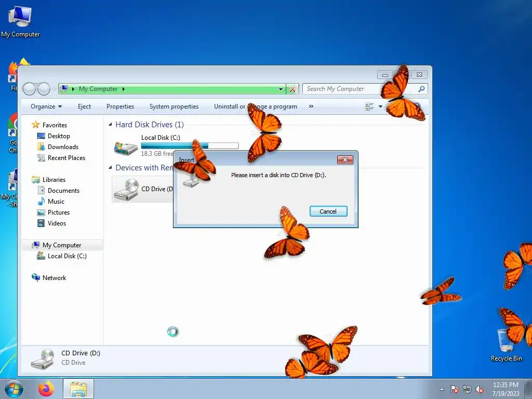The height and width of the screenshot is (399, 532).
Task: Open recent pages dropdown next to navigation buttons
Action: pyautogui.click(x=54, y=89)
